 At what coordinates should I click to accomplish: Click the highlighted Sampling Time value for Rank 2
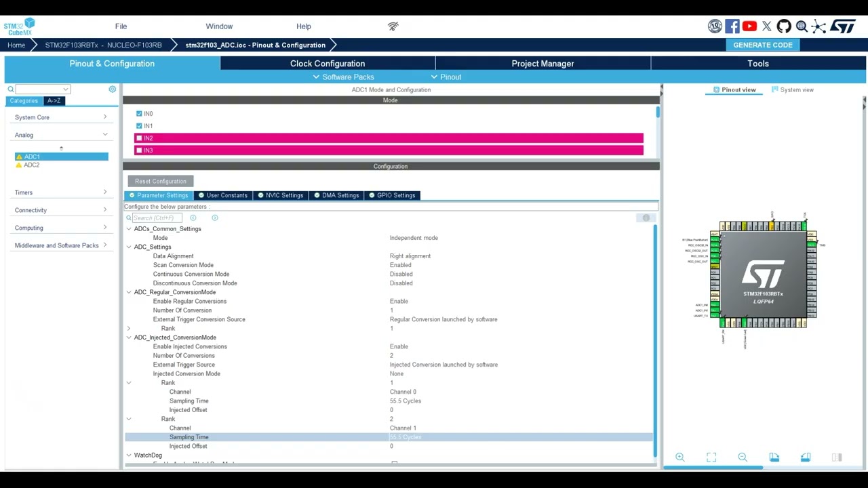pos(406,437)
